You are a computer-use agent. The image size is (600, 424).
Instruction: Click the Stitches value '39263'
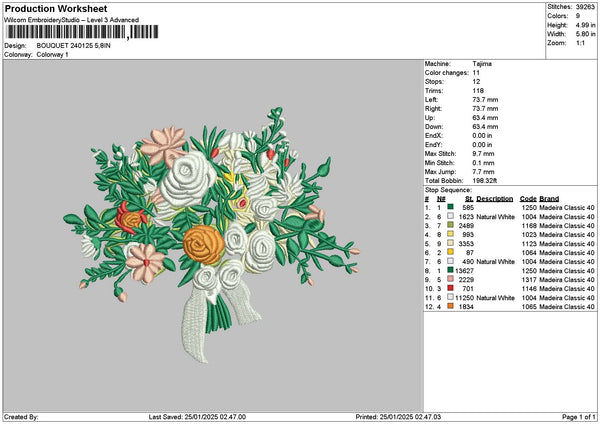point(585,7)
